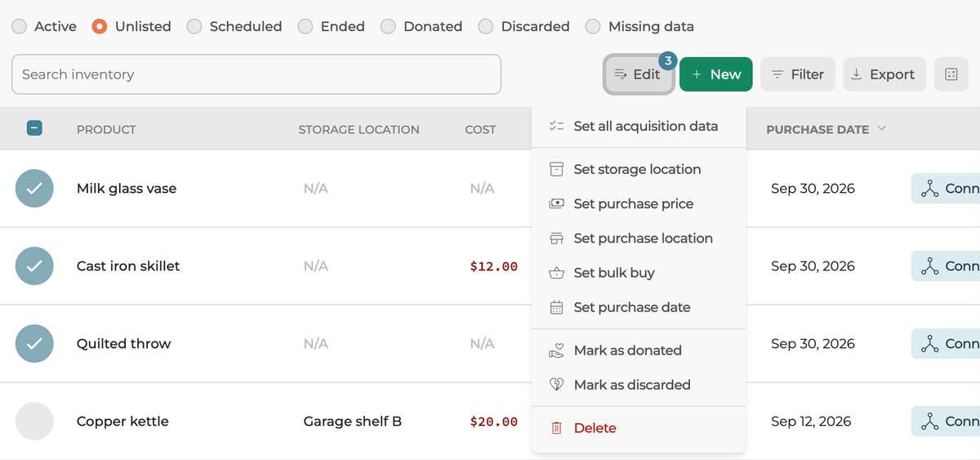Click the Quilted throw product name
The width and height of the screenshot is (980, 460).
(123, 344)
